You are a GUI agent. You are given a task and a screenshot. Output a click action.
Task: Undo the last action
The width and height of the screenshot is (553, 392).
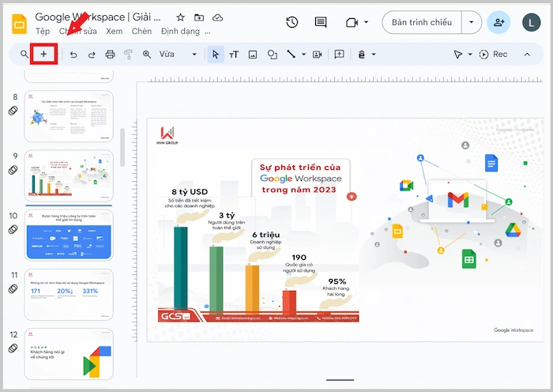pos(73,55)
